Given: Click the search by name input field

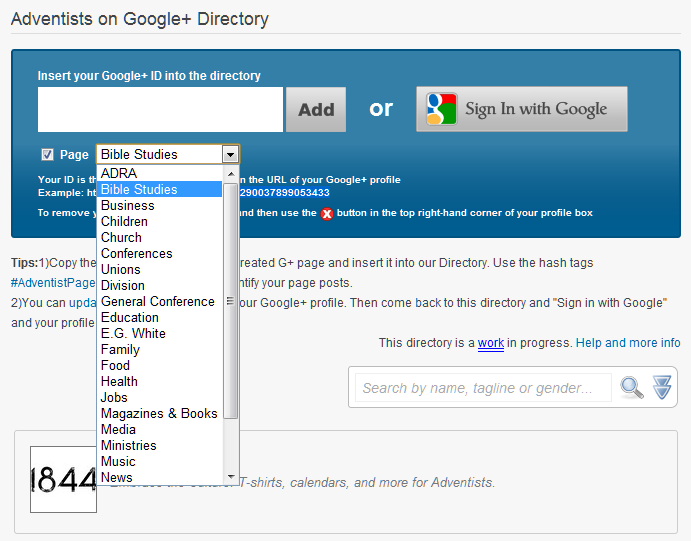Looking at the screenshot, I should tap(483, 388).
